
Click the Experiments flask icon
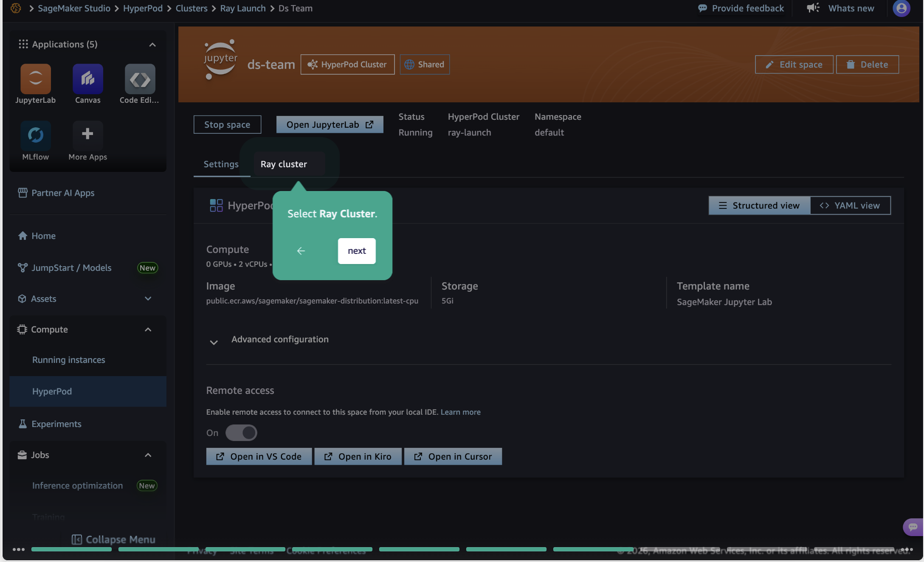pos(23,424)
